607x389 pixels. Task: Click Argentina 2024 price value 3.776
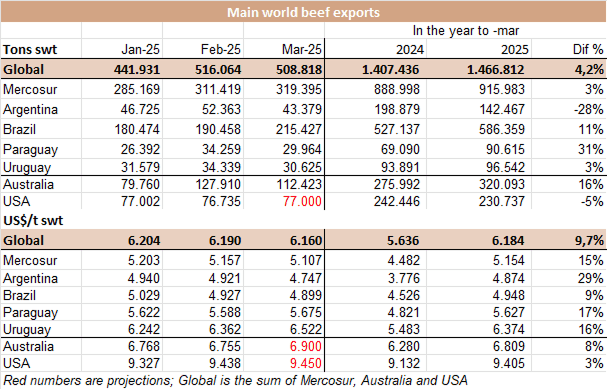pos(404,278)
